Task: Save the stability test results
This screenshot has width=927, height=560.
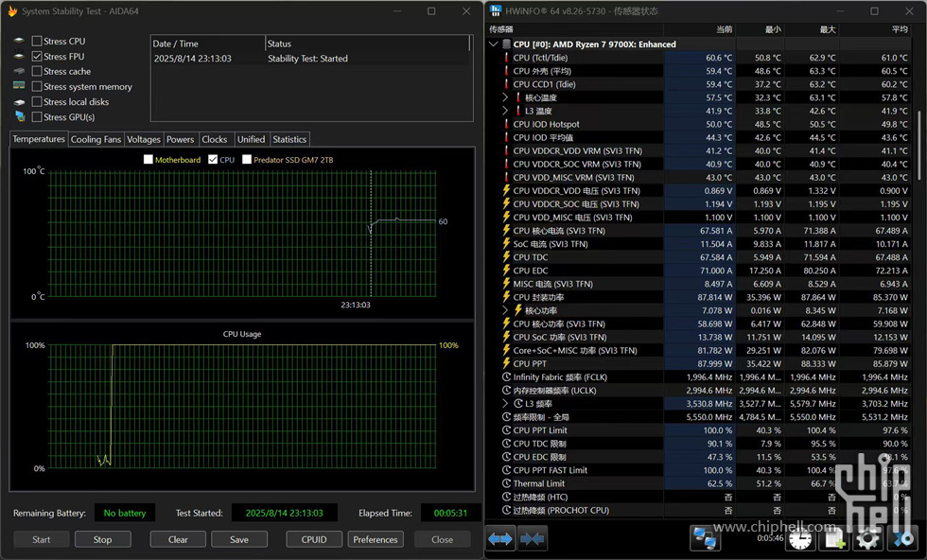Action: [238, 539]
